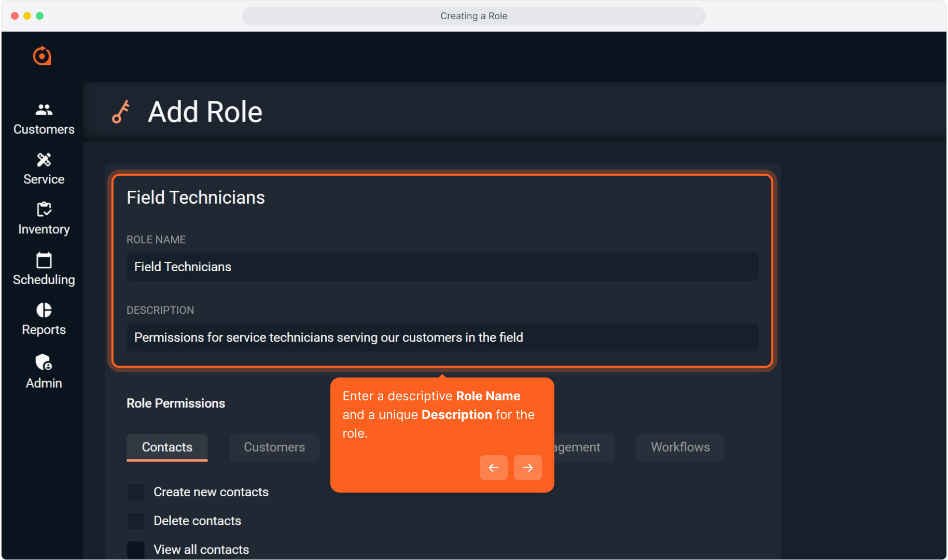Enable the Create new contacts checkbox
Viewport: 948px width, 560px height.
[x=136, y=492]
